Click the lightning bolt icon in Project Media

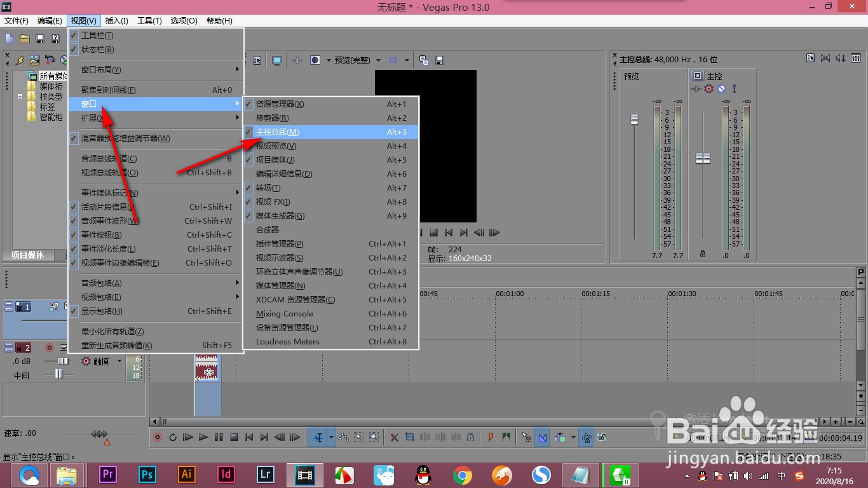(20, 60)
